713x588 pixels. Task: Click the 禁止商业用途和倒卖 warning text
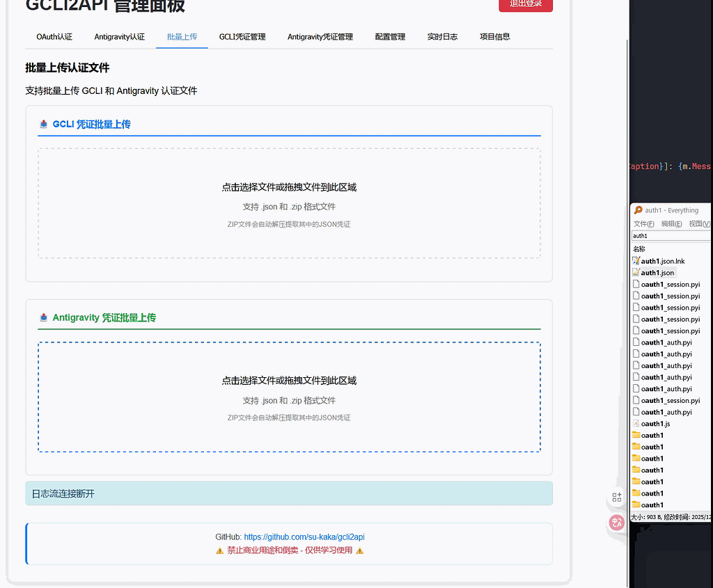pos(290,550)
